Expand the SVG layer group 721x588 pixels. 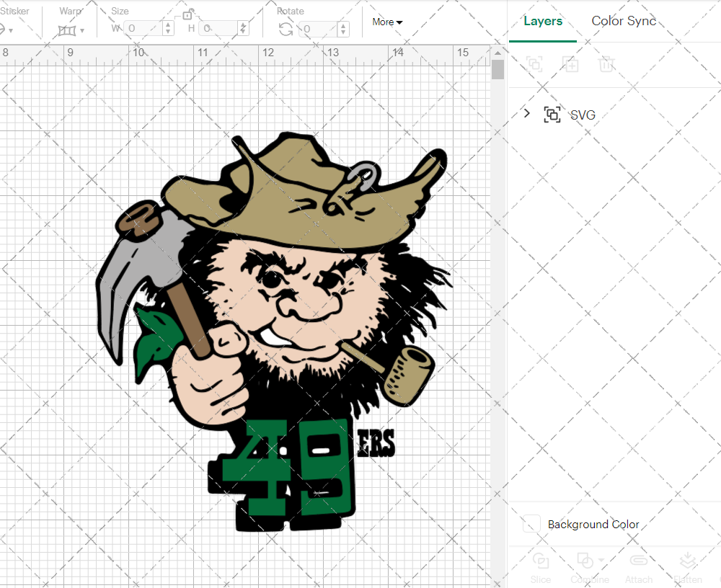click(x=527, y=113)
